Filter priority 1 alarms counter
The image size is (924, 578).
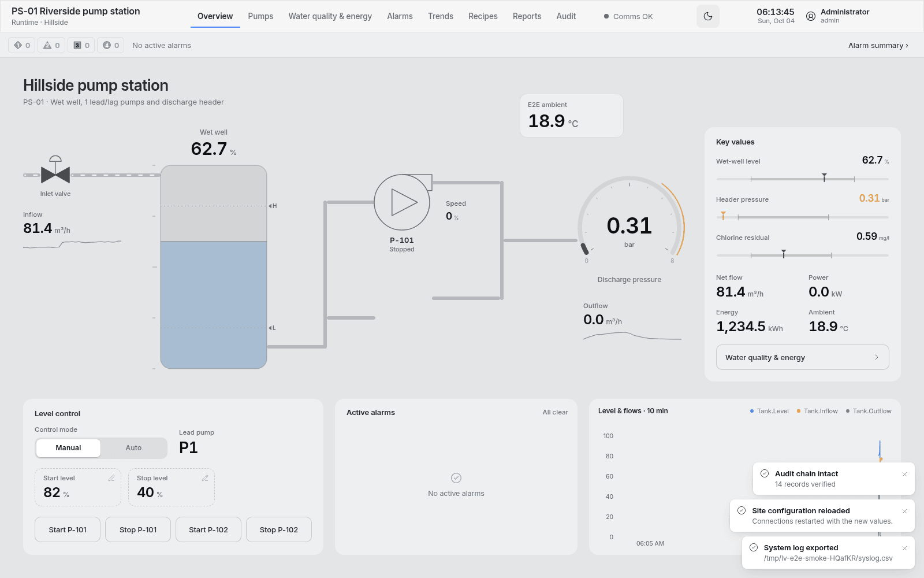click(22, 45)
